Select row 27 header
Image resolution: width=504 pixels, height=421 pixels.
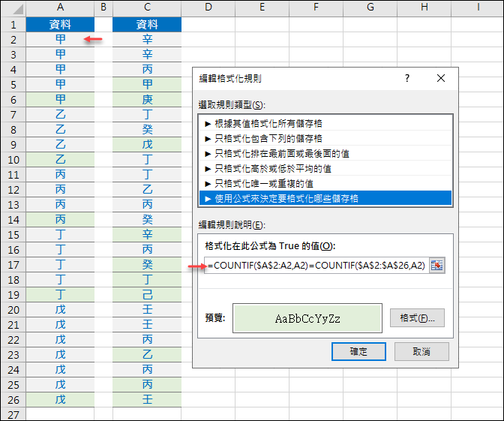point(13,414)
